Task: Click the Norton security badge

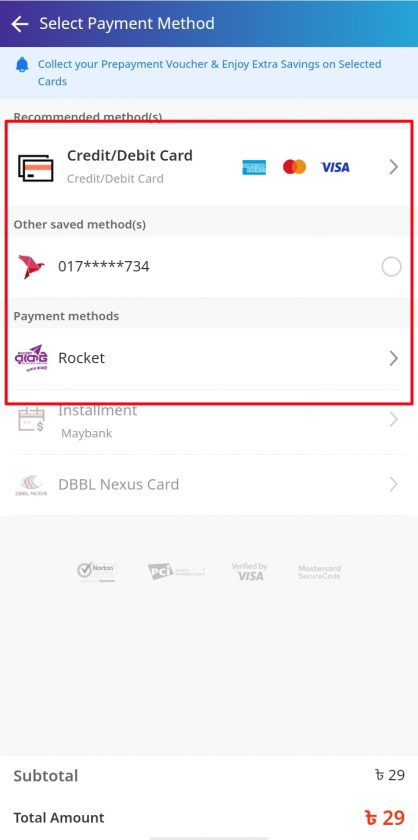Action: [95, 571]
